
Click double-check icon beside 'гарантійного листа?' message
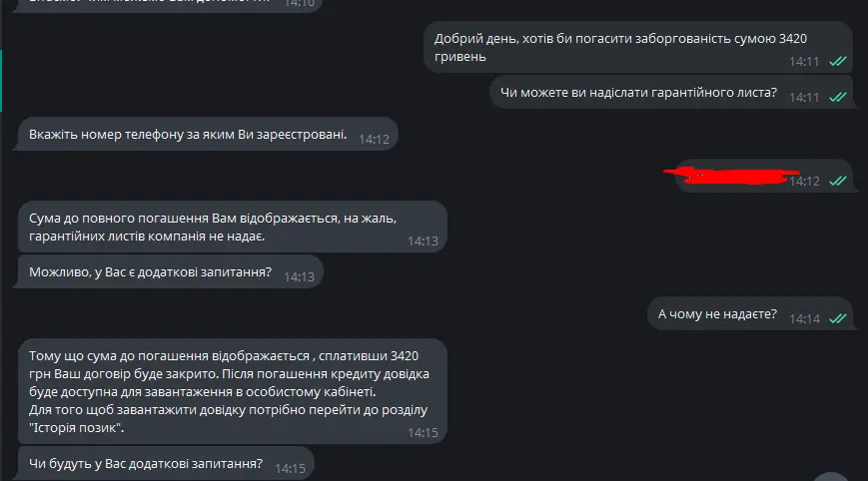pos(838,98)
